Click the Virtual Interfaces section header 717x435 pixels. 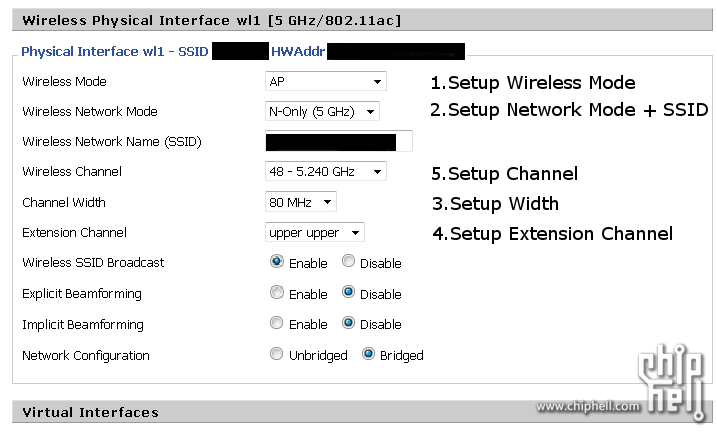tap(362, 412)
